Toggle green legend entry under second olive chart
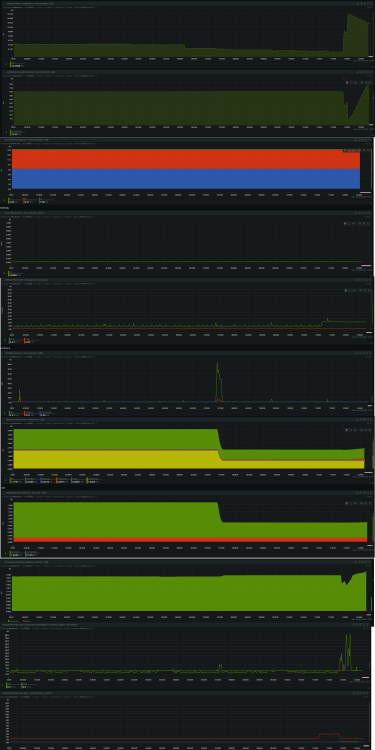The image size is (375, 750). pos(17,133)
